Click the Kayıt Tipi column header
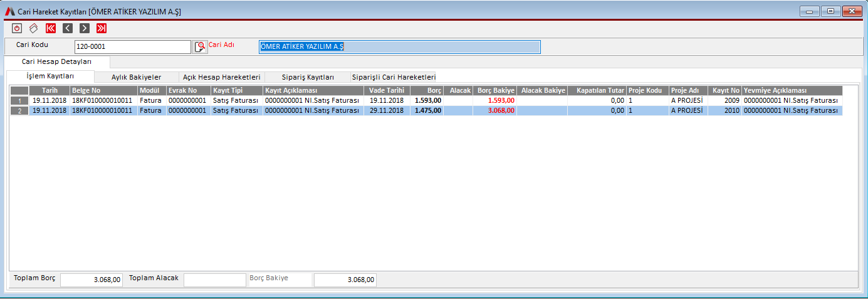 point(236,91)
